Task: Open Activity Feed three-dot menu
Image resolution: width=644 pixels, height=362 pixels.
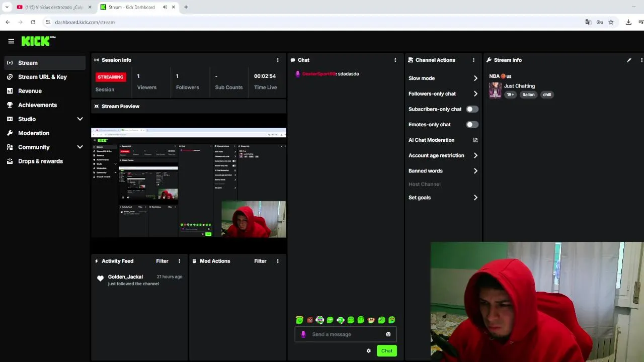Action: click(x=179, y=261)
